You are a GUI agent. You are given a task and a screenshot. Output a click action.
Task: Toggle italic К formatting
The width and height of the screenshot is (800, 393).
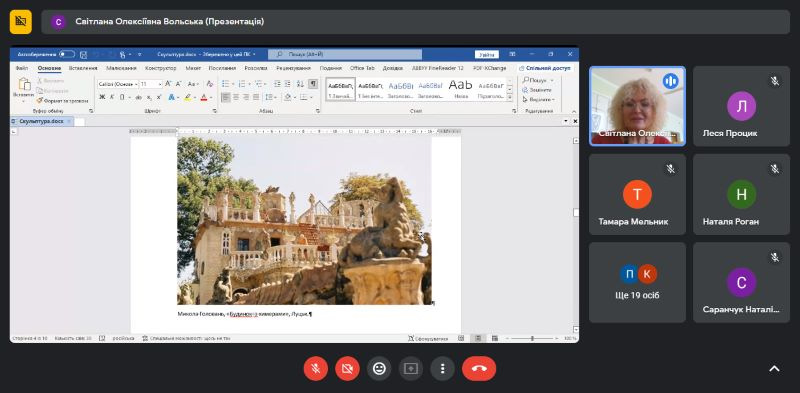(111, 97)
